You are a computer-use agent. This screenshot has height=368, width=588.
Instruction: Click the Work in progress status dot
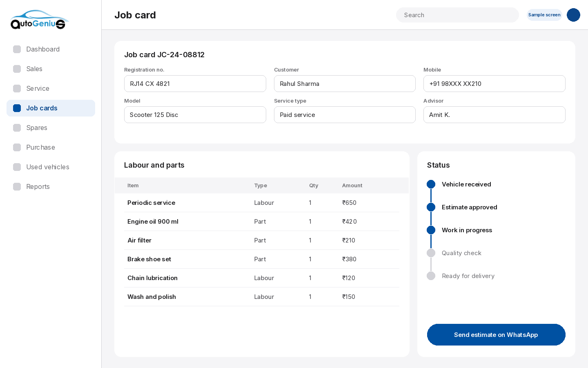point(431,230)
